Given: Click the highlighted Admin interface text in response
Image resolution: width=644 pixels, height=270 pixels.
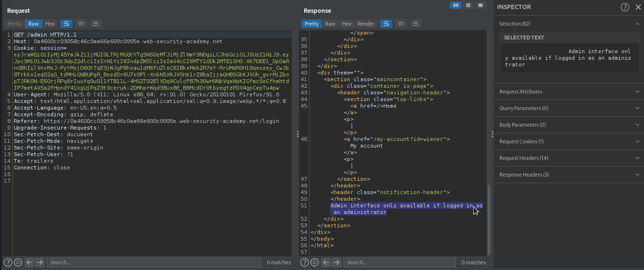Looking at the screenshot, I should pos(407,209).
